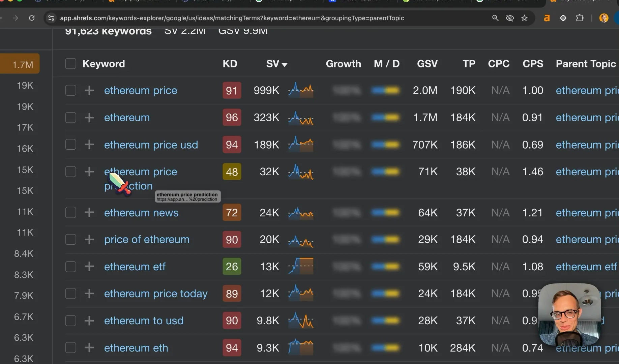Open the browser profile avatar
The width and height of the screenshot is (619, 364).
point(603,18)
